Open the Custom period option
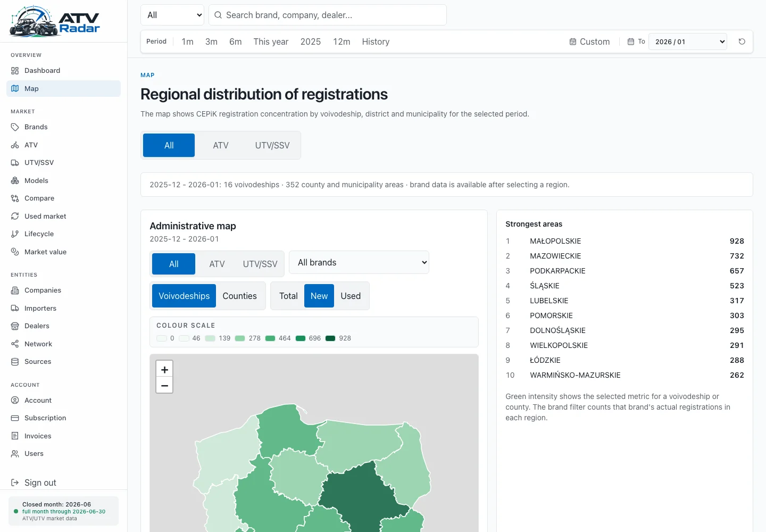Viewport: 766px width, 532px height. [x=589, y=41]
